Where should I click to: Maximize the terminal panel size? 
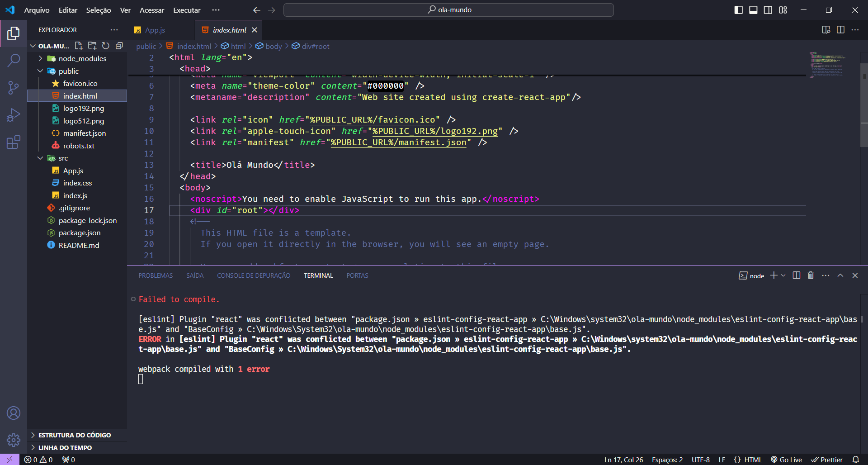(x=840, y=275)
